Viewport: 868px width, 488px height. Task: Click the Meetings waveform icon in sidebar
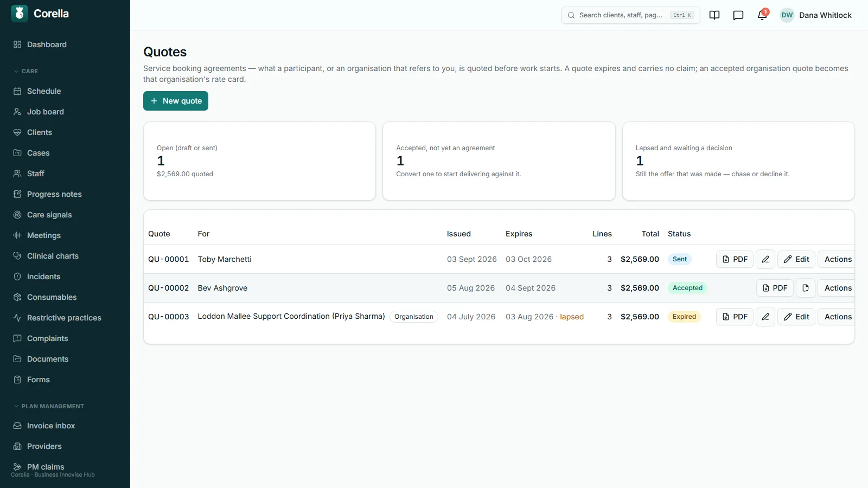click(x=17, y=235)
